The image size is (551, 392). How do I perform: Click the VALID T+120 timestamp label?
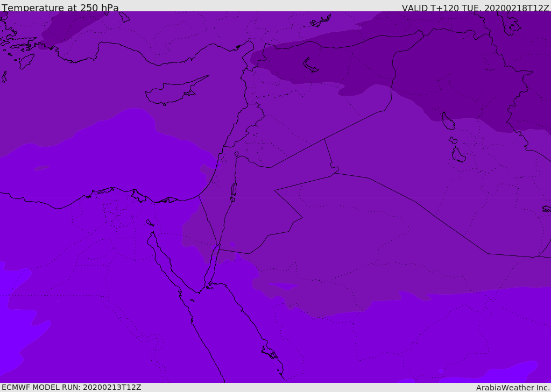click(476, 8)
